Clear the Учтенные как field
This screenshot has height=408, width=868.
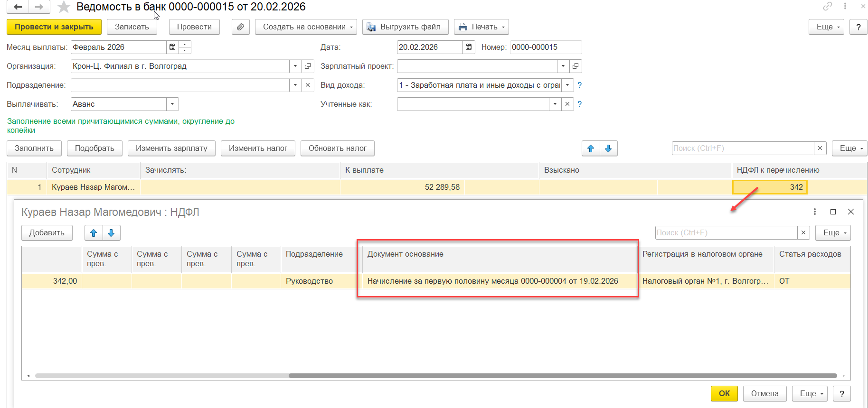[x=567, y=104]
